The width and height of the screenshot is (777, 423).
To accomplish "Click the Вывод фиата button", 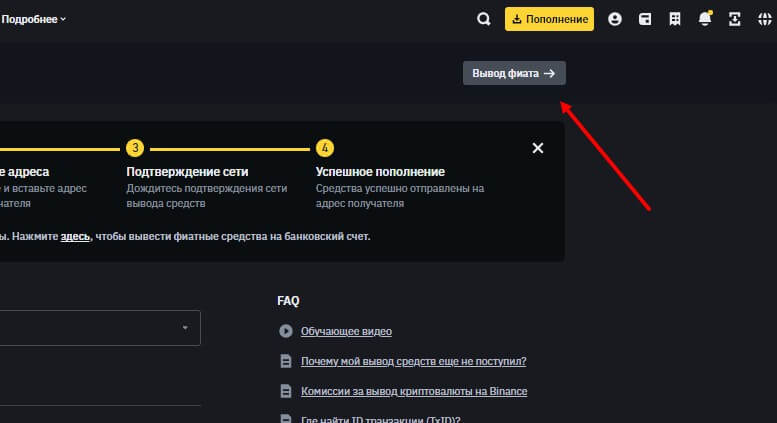I will tap(513, 73).
